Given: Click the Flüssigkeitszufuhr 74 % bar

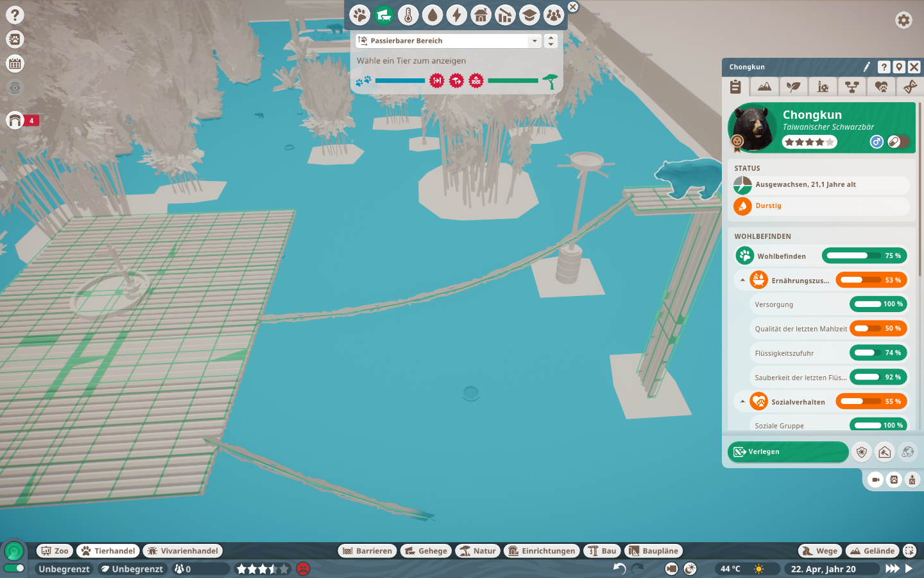Looking at the screenshot, I should coord(878,353).
